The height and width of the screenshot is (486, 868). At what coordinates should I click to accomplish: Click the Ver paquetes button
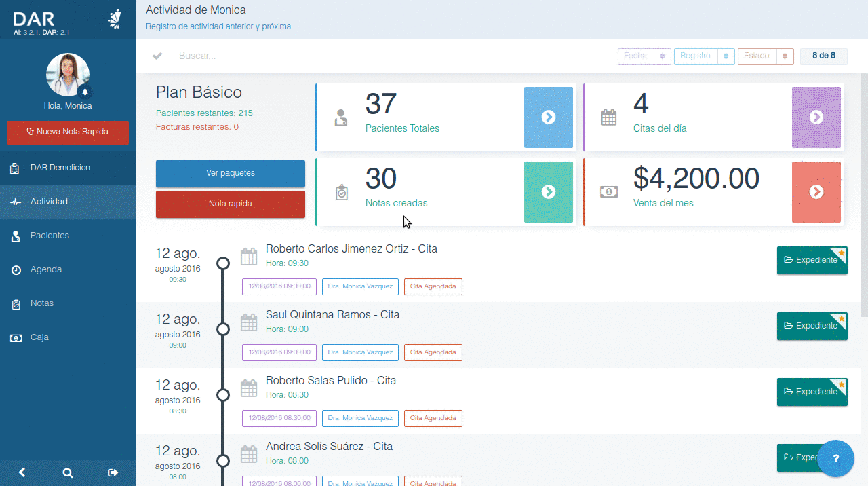pyautogui.click(x=231, y=173)
